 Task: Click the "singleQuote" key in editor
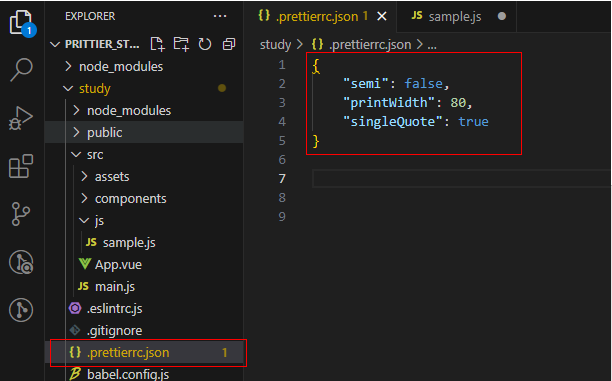(392, 121)
